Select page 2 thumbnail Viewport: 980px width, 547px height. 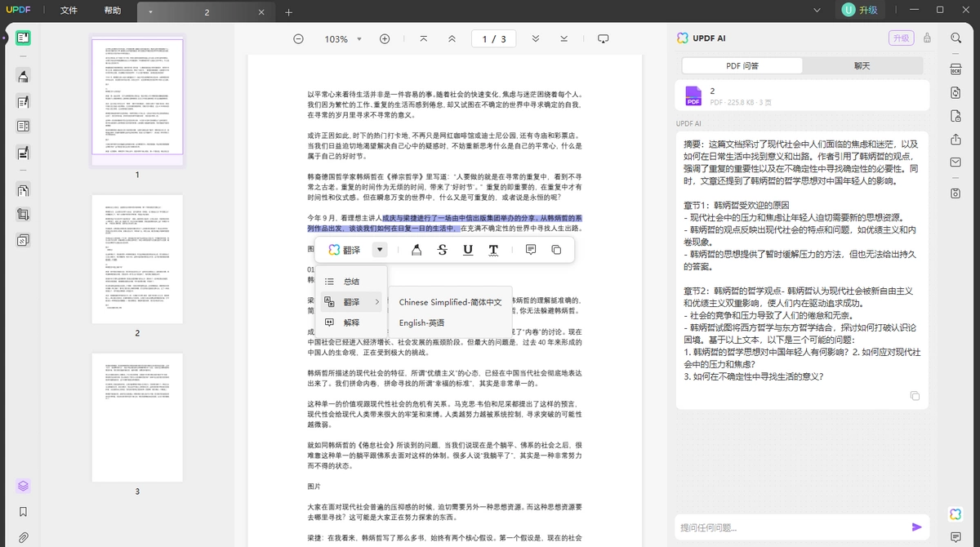click(137, 260)
